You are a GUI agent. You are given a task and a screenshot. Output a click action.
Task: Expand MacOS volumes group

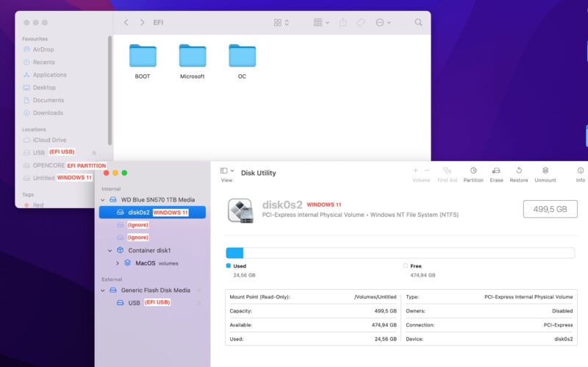coord(118,263)
